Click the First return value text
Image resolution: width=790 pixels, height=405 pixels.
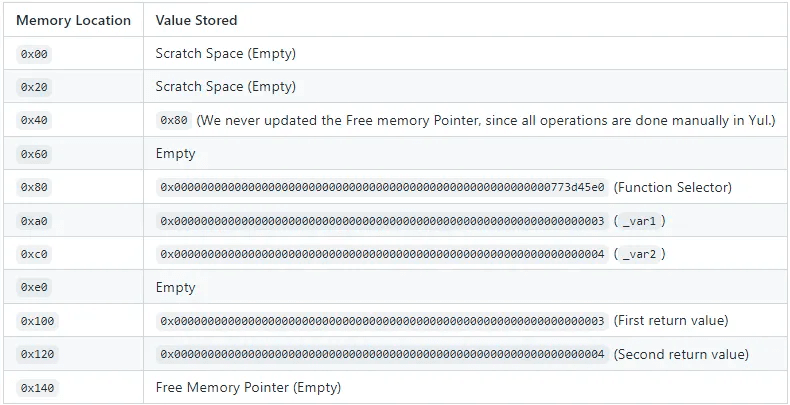(670, 321)
